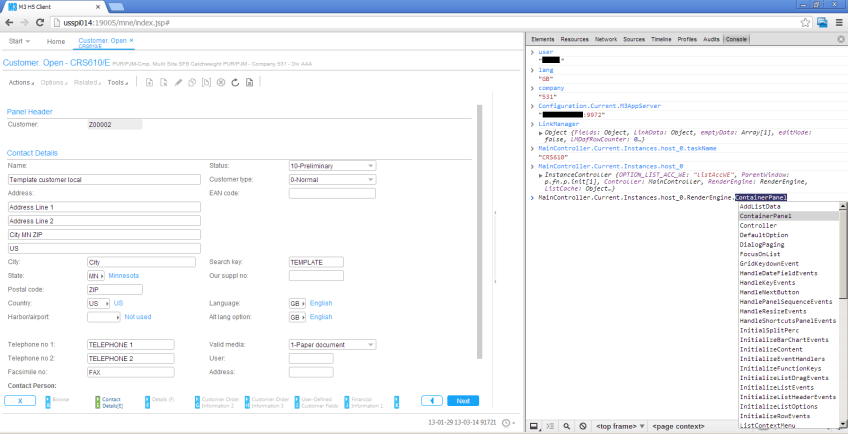The image size is (848, 434).
Task: Click the show console drawer icon
Action: (550, 426)
